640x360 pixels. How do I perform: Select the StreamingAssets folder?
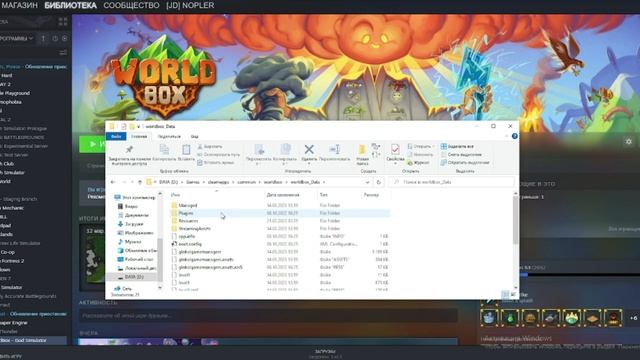[x=280, y=229]
